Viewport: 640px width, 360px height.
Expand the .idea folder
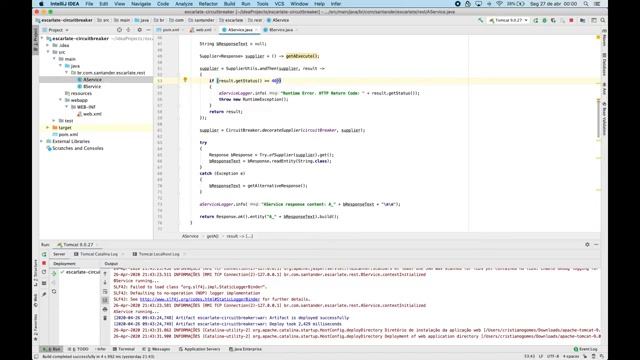point(48,45)
